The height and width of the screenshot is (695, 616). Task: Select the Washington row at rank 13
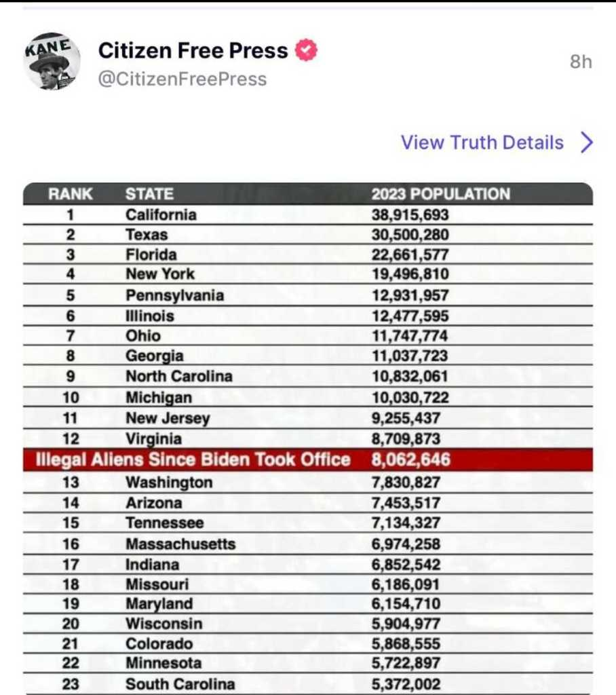coord(169,483)
